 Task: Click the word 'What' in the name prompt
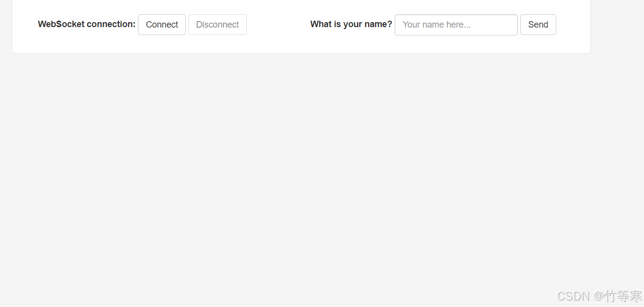click(x=321, y=24)
